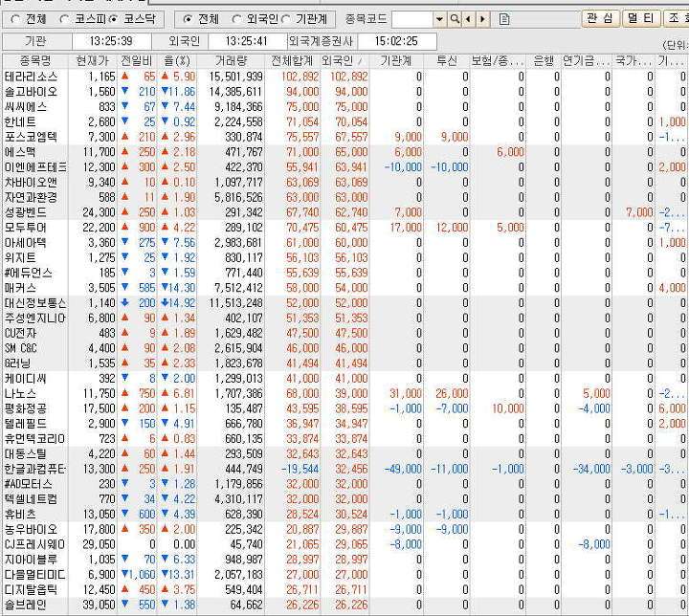Select the 한네트 stock row name
This screenshot has height=616, width=689.
[20, 121]
